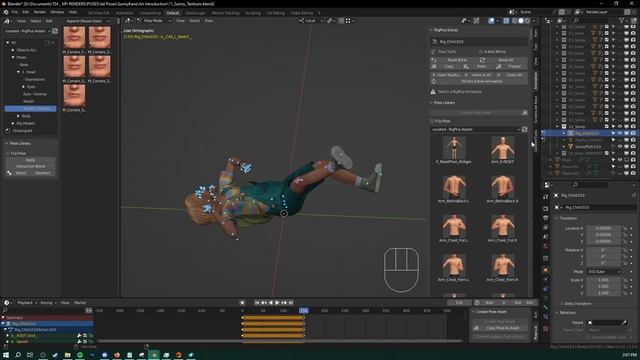The width and height of the screenshot is (640, 360).
Task: Click the Location X value field
Action: (x=603, y=229)
